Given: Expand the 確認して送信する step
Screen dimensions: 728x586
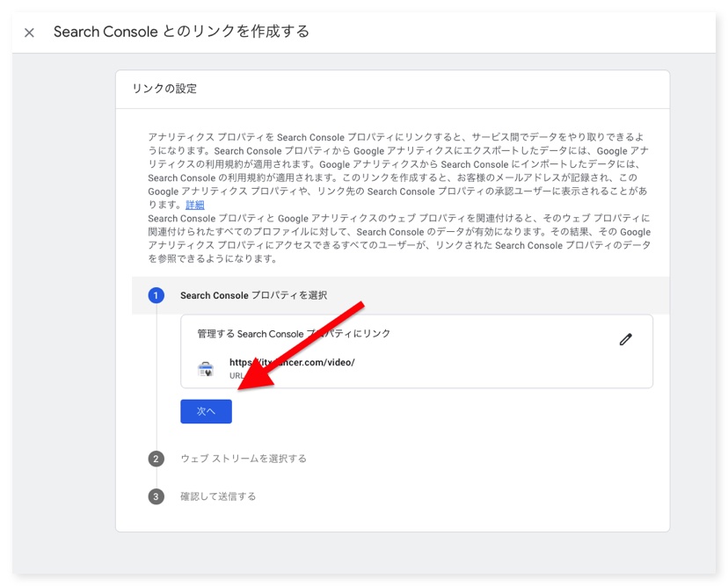Looking at the screenshot, I should click(x=218, y=496).
